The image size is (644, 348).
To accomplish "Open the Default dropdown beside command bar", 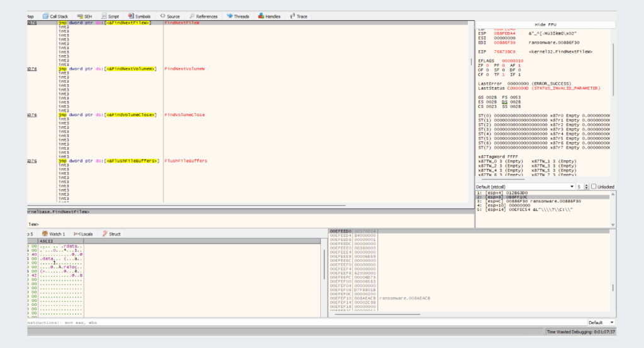I will 601,322.
